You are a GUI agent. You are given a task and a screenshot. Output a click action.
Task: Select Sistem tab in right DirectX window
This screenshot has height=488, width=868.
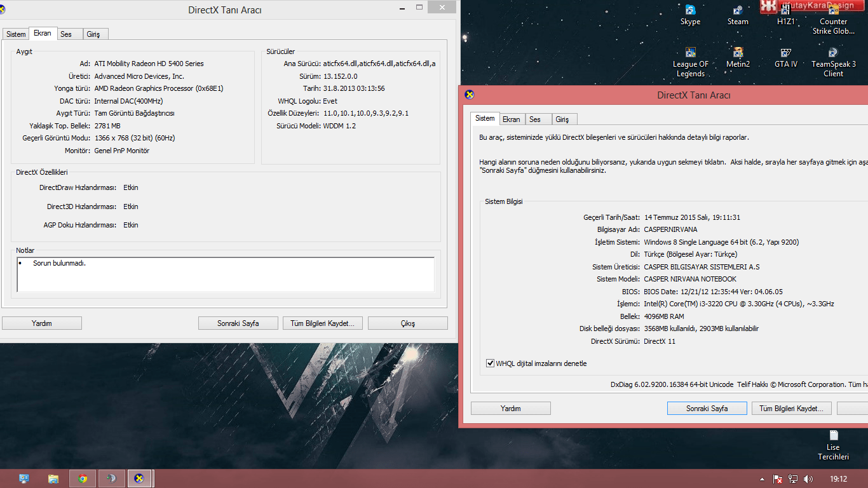click(x=485, y=118)
